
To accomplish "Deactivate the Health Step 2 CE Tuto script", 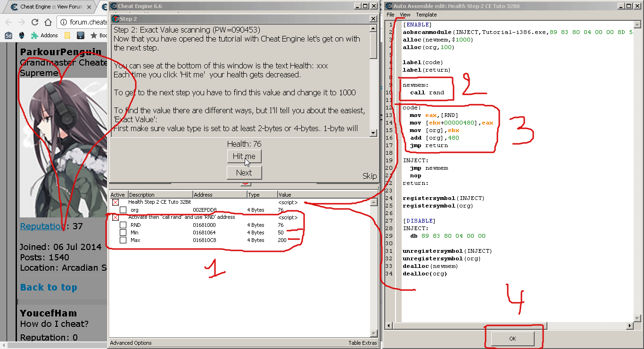I will [116, 202].
